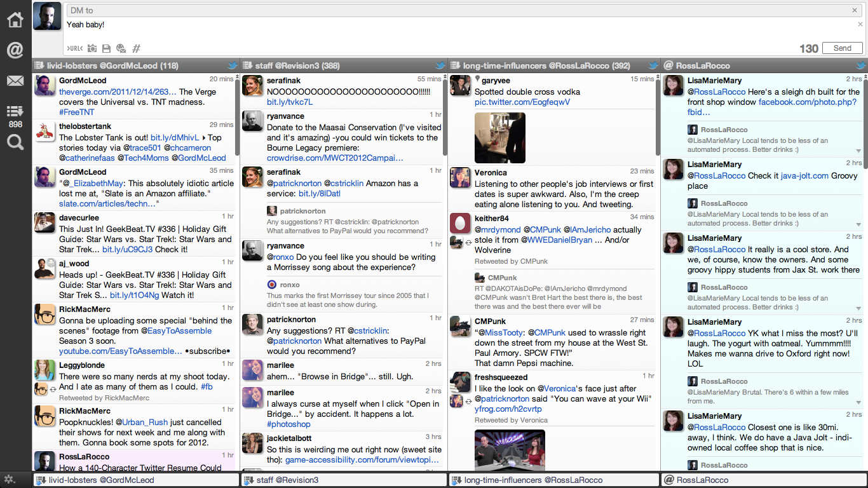This screenshot has width=868, height=488.
Task: Save the draft with the floppy disk icon
Action: pyautogui.click(x=106, y=48)
